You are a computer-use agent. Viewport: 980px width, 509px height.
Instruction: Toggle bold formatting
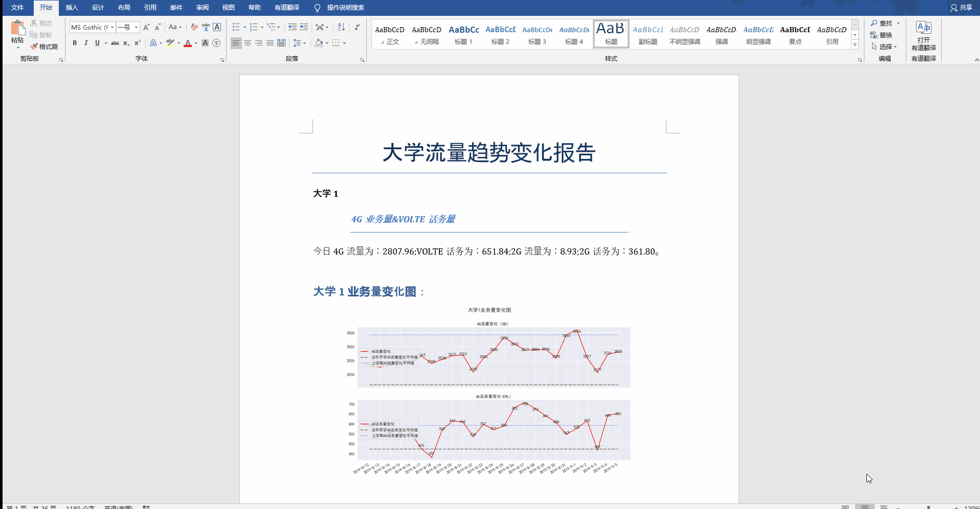coord(74,43)
